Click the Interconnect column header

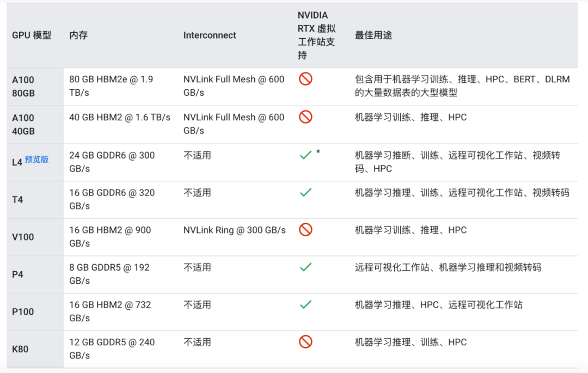point(210,35)
